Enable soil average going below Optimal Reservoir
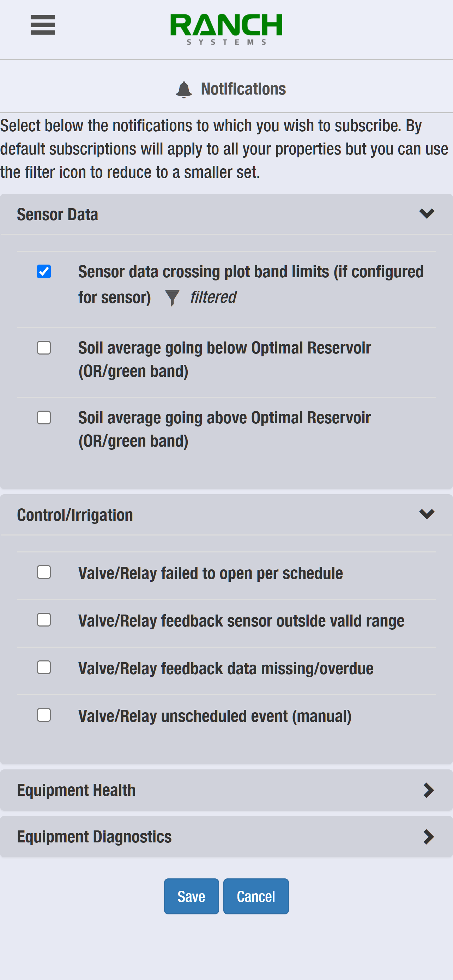 click(44, 348)
